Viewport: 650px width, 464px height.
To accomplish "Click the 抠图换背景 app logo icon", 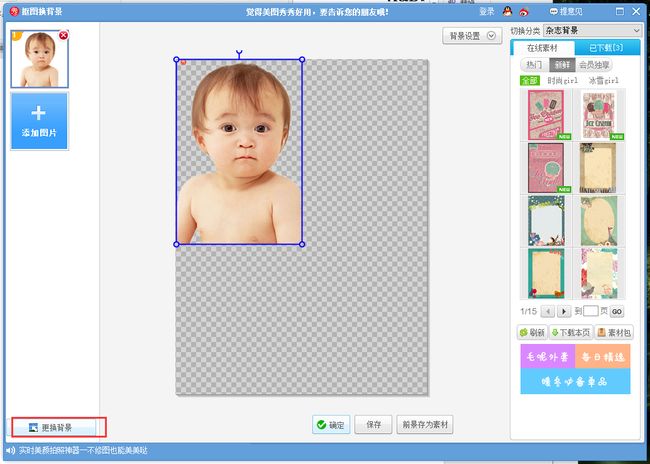I will coord(15,11).
